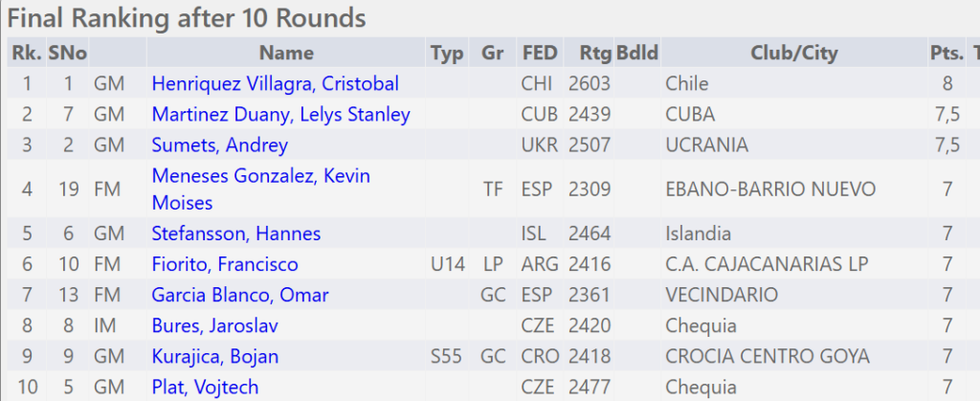Click the Final Ranking after 10 Rounds heading
The width and height of the screenshot is (980, 401).
[x=187, y=17]
